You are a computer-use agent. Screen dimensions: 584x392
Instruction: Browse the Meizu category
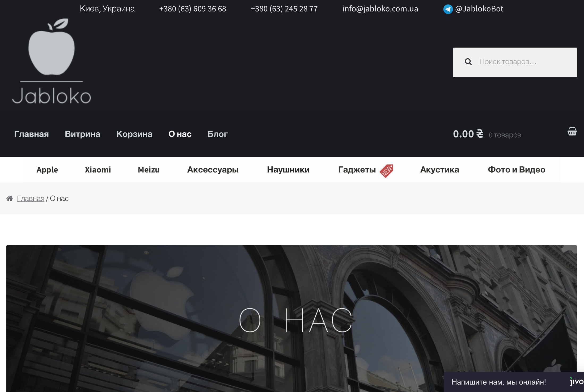[x=149, y=170]
